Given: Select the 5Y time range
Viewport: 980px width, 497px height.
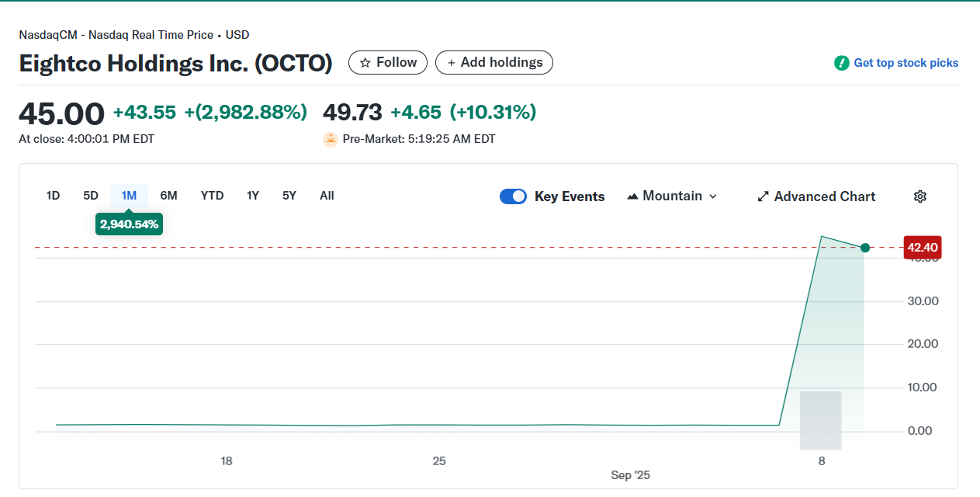Looking at the screenshot, I should pyautogui.click(x=289, y=196).
